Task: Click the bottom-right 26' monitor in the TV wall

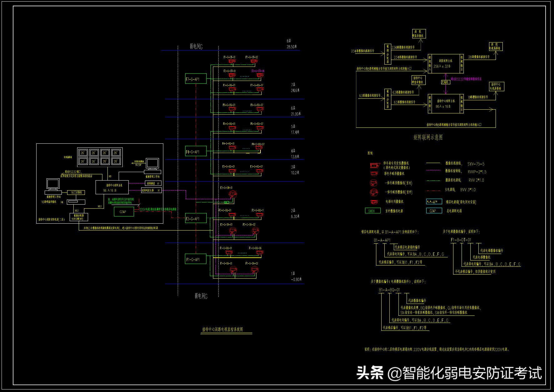Action: pos(116,161)
